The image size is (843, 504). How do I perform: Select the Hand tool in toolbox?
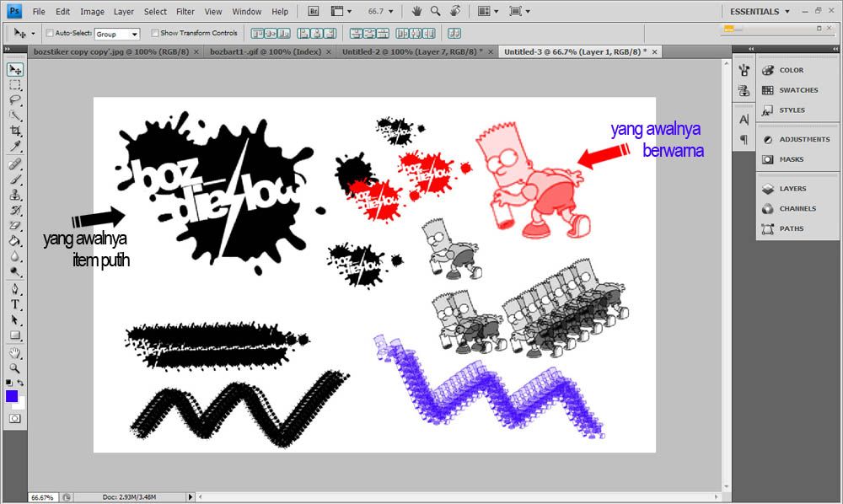[14, 353]
